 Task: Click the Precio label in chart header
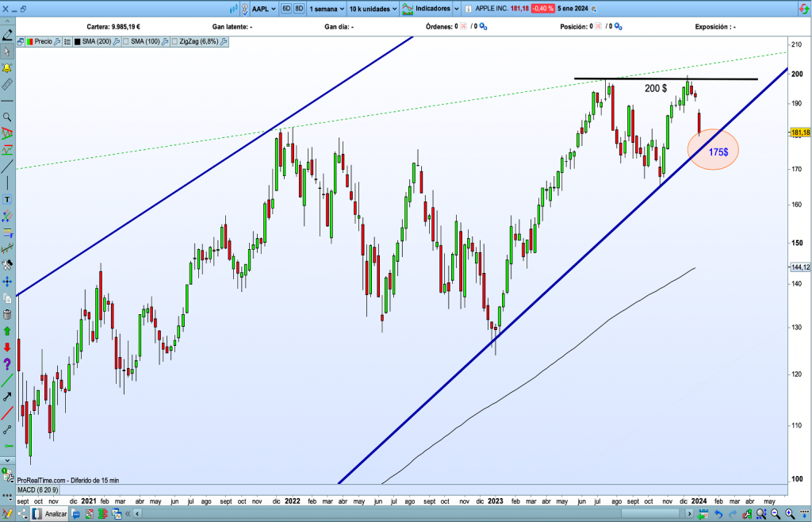43,41
